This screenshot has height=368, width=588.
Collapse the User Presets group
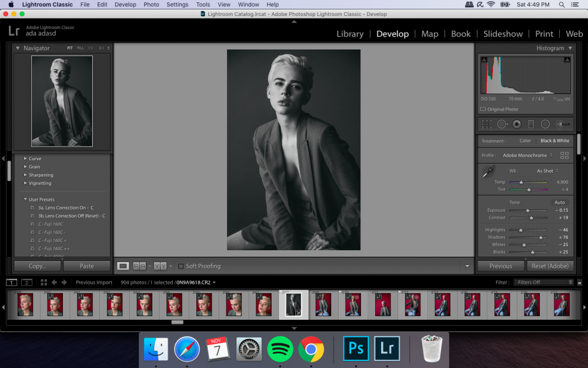[x=25, y=200]
